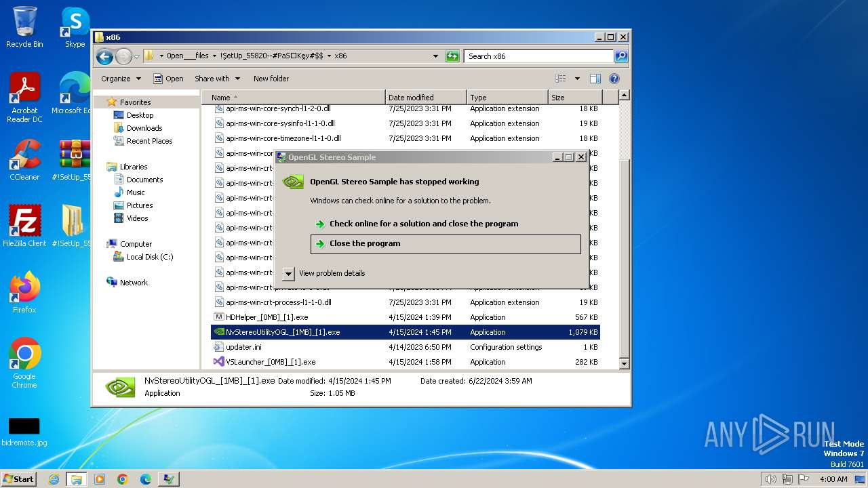Launch Microsoft Edge desktop shortcut

click(x=75, y=94)
